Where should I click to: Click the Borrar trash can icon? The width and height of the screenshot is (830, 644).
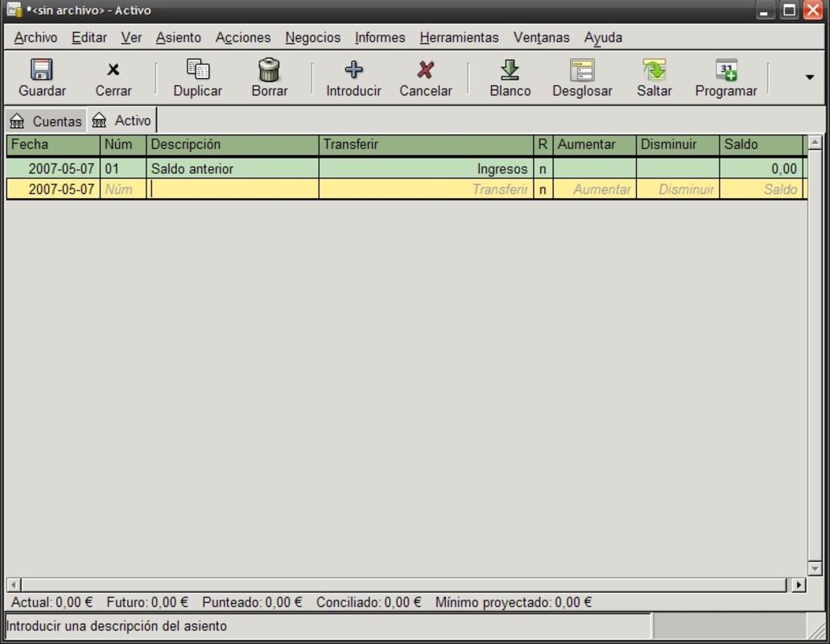click(269, 70)
